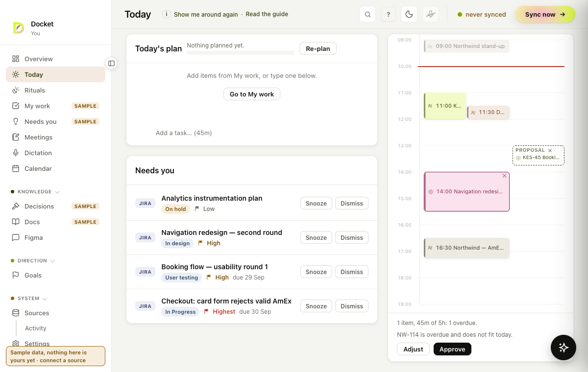The height and width of the screenshot is (372, 588).
Task: Click the crossed-out signal icon
Action: (x=431, y=14)
